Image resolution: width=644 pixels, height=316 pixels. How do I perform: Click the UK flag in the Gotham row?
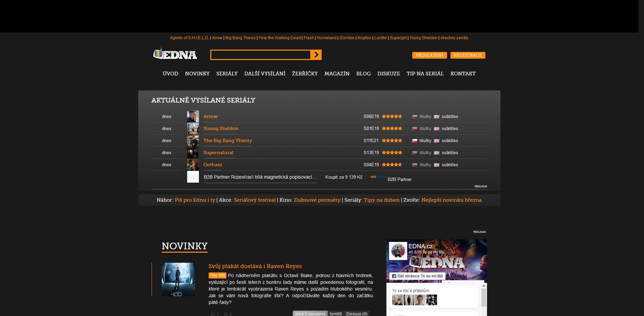point(437,165)
